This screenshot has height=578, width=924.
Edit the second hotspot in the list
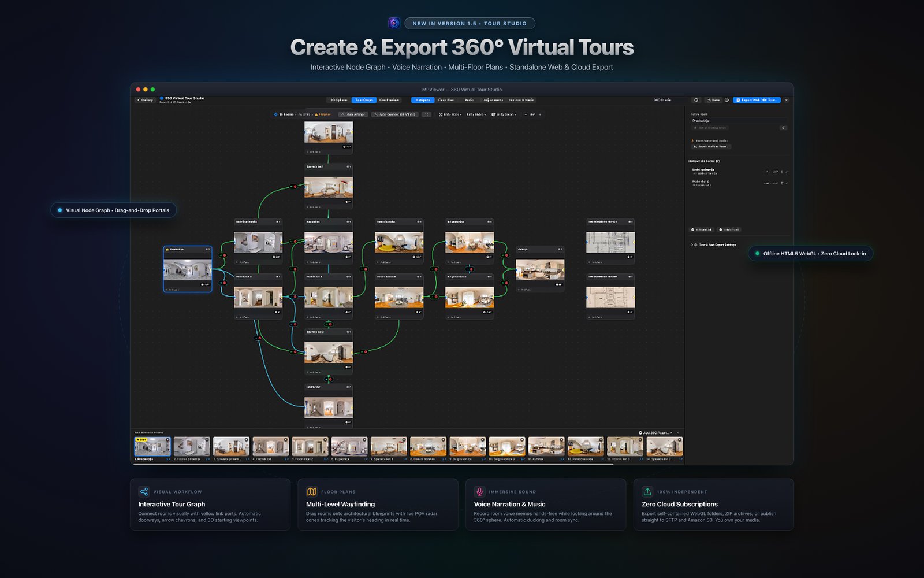787,183
